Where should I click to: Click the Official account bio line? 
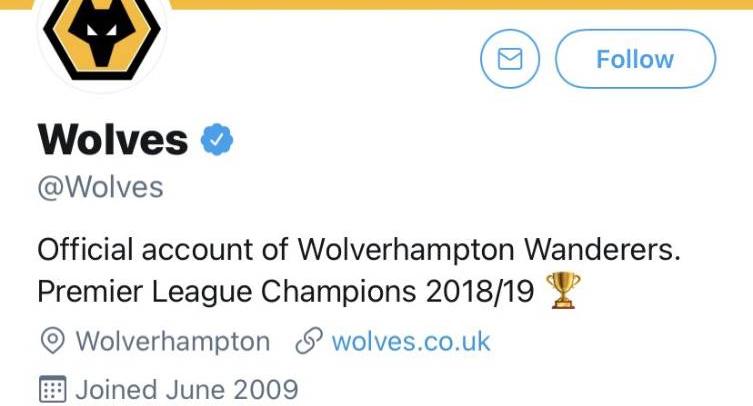(x=359, y=250)
